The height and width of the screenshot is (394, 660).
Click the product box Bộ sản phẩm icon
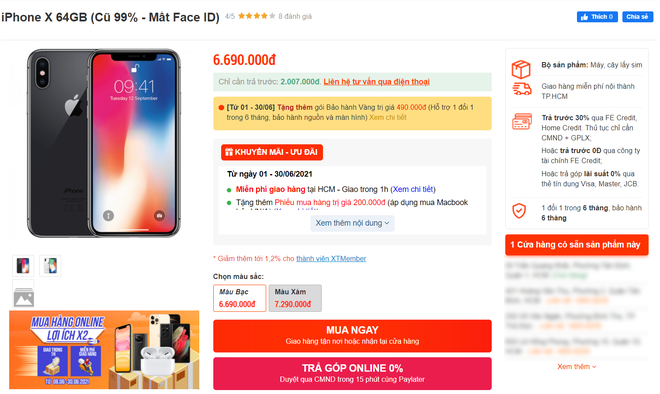[521, 69]
